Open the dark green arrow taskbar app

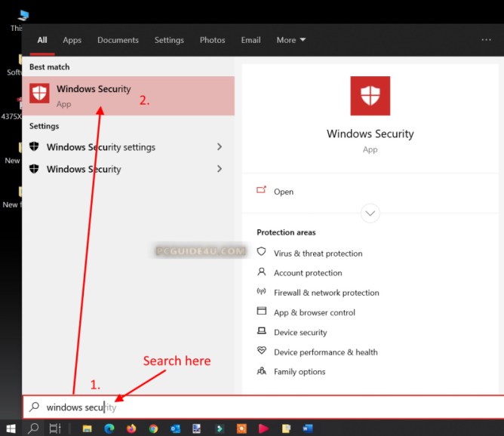point(220,428)
